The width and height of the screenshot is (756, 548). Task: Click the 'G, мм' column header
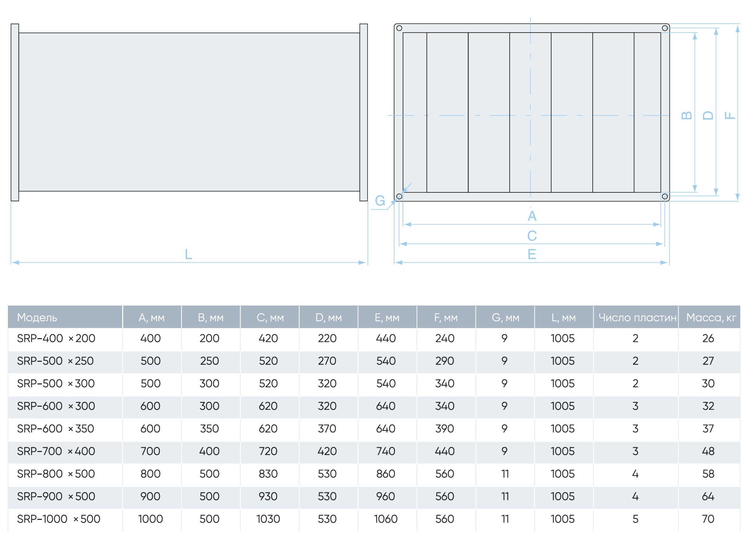pos(505,318)
